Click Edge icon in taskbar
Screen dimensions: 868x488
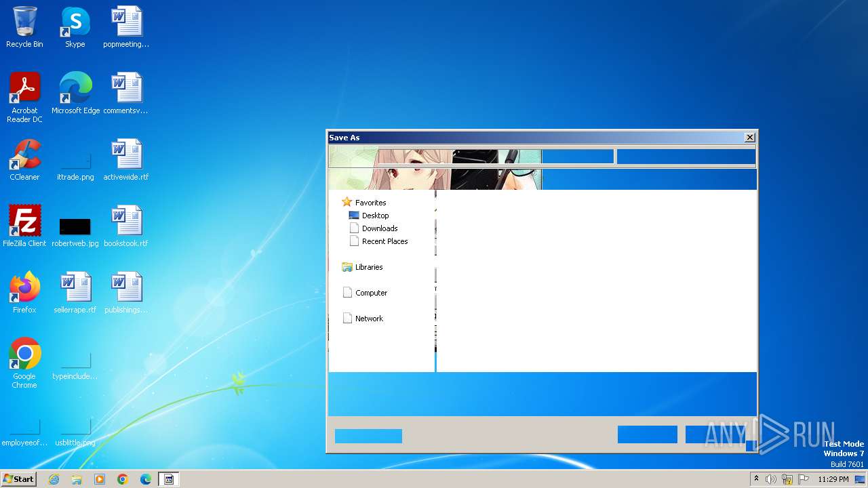[x=146, y=479]
